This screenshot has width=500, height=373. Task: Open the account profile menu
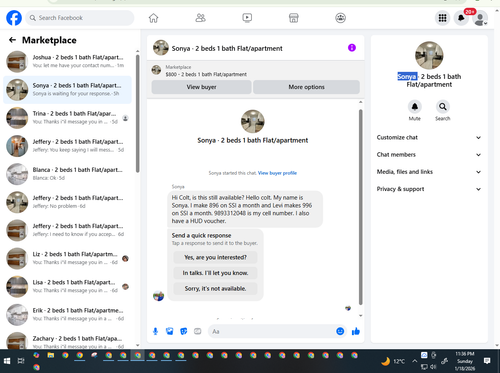tap(480, 18)
